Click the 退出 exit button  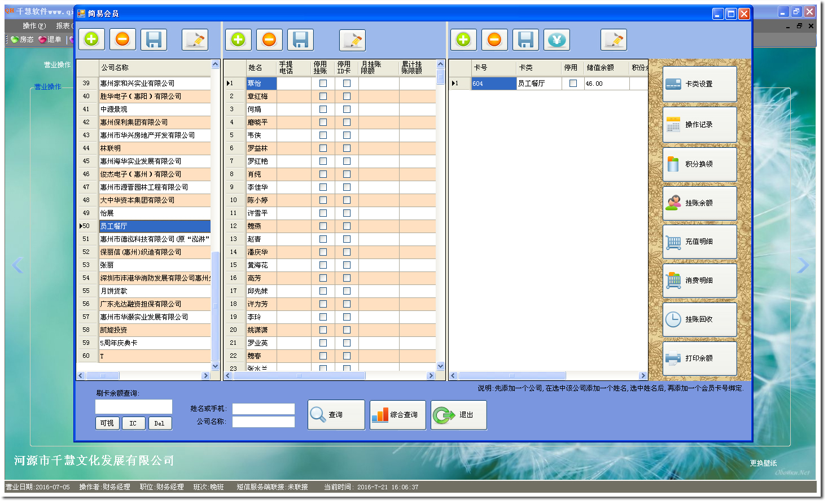pyautogui.click(x=458, y=415)
